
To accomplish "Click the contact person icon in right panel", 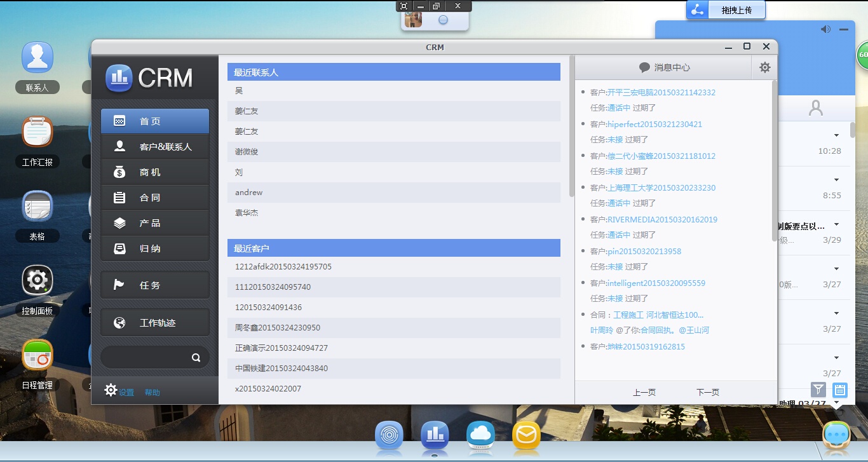I will click(816, 108).
